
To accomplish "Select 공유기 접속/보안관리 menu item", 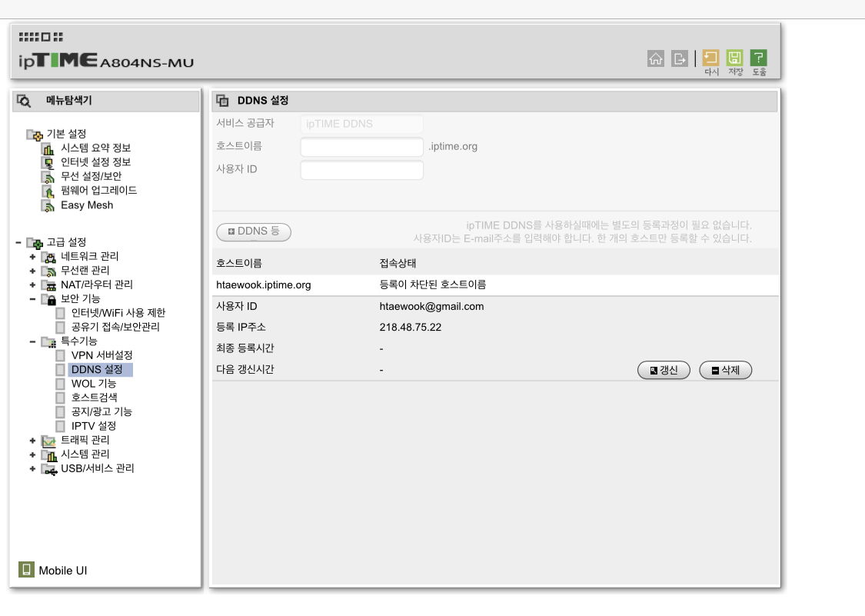I will (115, 327).
